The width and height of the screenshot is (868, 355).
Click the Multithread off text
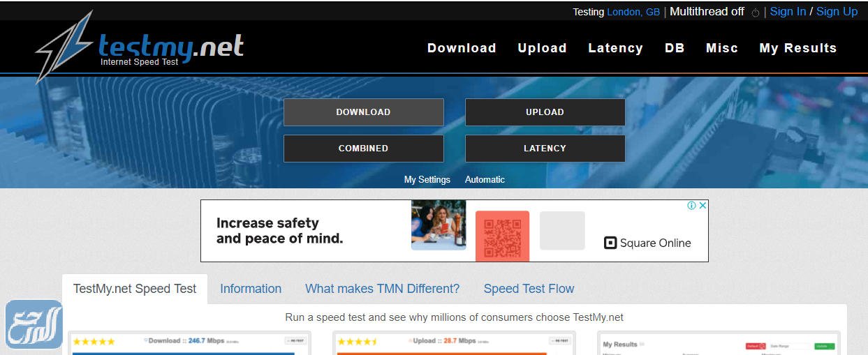tap(707, 12)
